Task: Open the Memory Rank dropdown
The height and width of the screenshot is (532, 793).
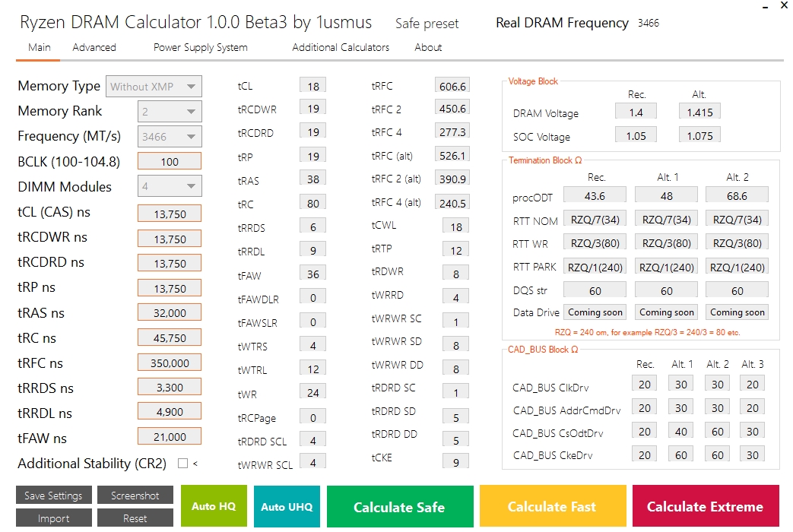Action: pos(170,111)
